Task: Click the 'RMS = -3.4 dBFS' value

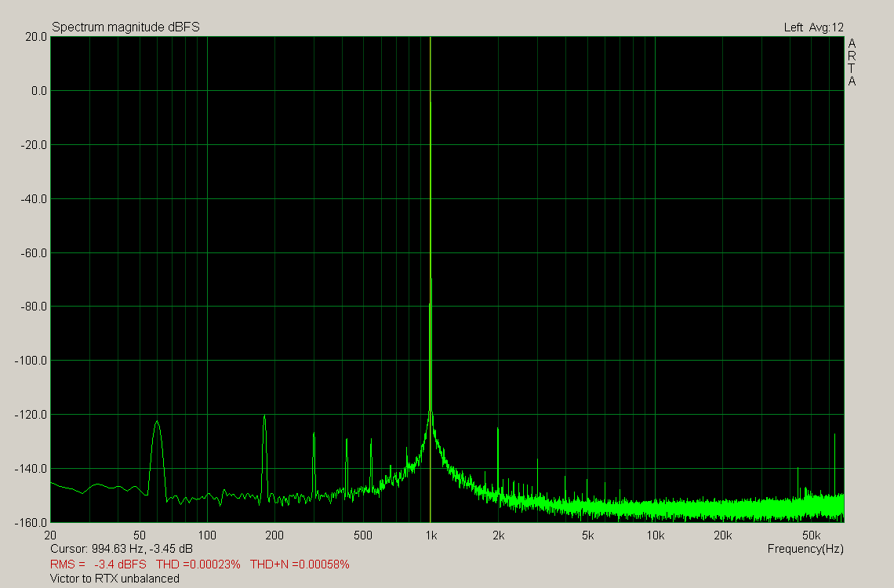Action: tap(98, 564)
